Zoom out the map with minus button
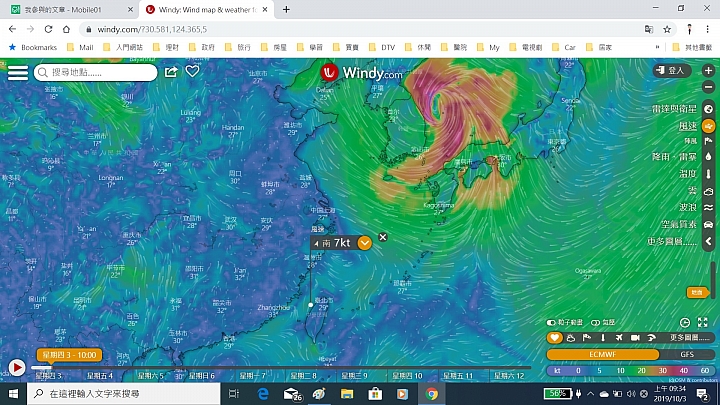 click(708, 87)
